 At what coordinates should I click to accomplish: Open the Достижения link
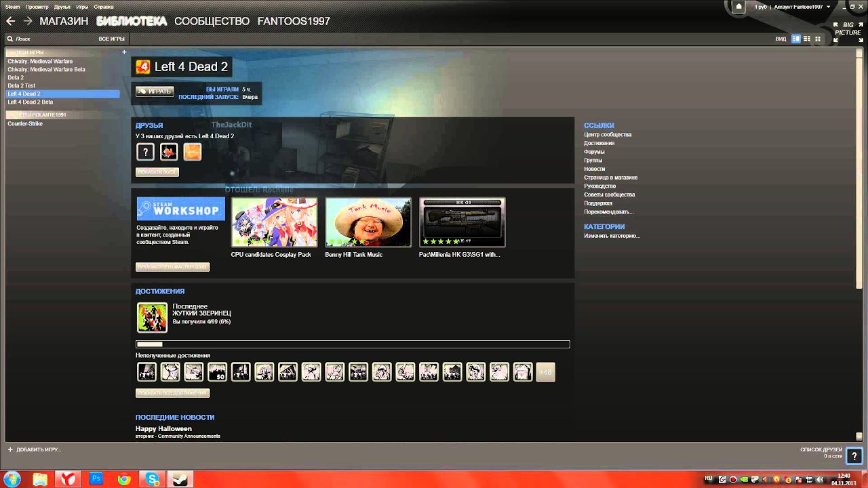599,143
